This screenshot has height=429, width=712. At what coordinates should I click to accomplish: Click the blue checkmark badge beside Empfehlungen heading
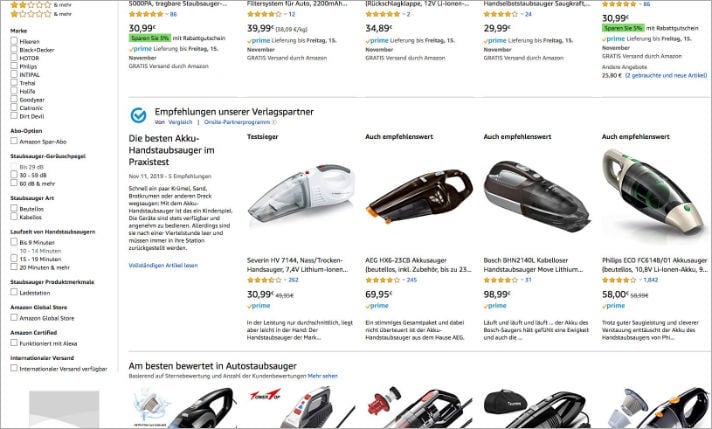pyautogui.click(x=138, y=115)
